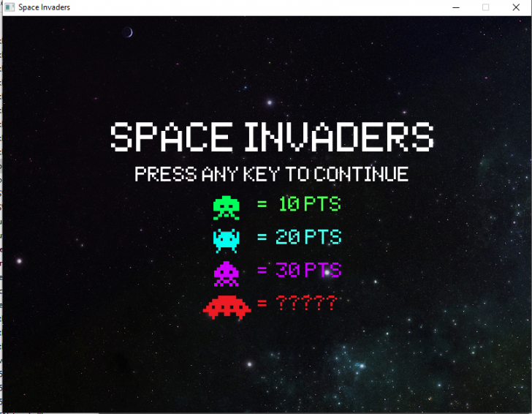Viewport: 532px width, 414px height.
Task: Click the green '10 PTS' score text
Action: coord(309,204)
